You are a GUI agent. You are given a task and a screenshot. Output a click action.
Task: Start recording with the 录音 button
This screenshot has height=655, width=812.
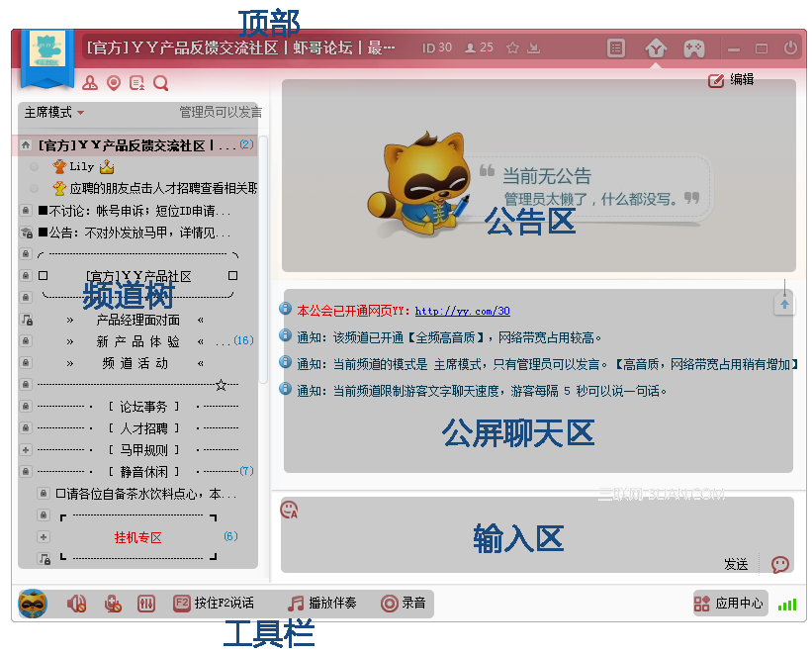tap(403, 604)
